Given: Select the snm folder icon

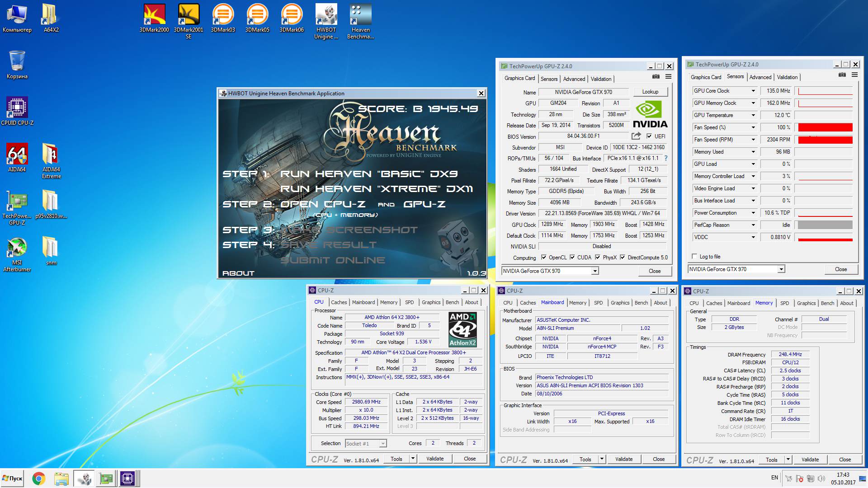Looking at the screenshot, I should click(x=51, y=251).
